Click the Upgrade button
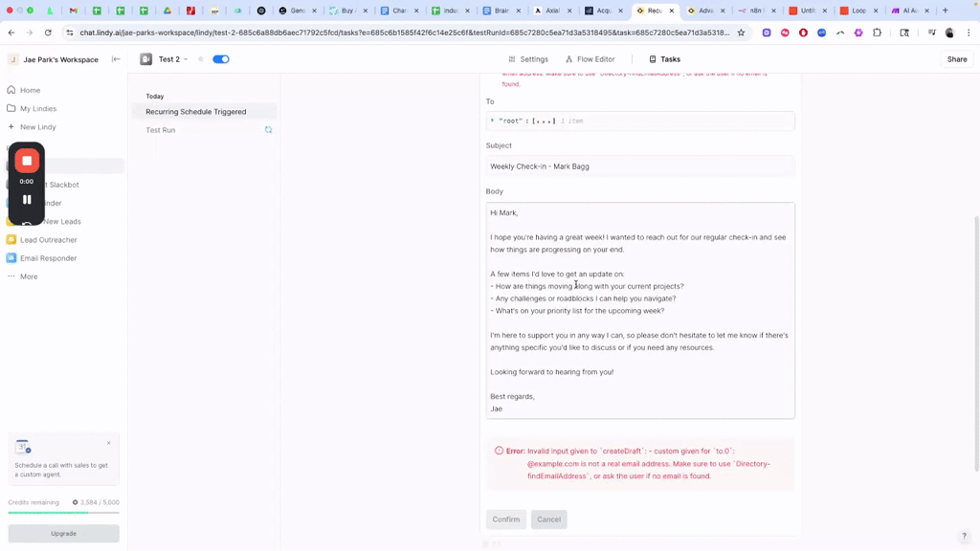Viewport: 980px width, 551px height. [63, 533]
